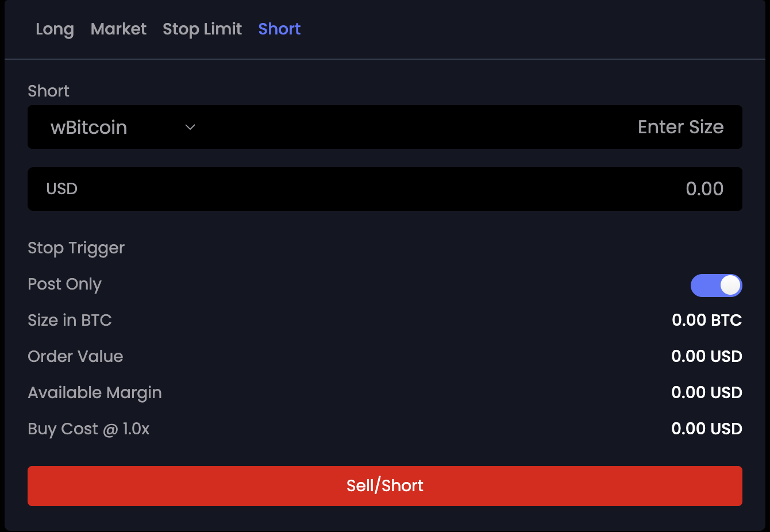
Task: Click the Post Only label text
Action: point(64,284)
